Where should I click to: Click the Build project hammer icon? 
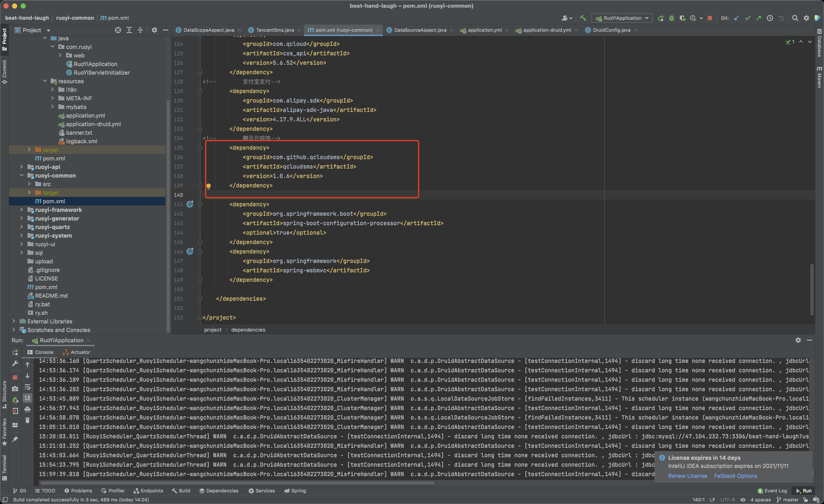(582, 18)
